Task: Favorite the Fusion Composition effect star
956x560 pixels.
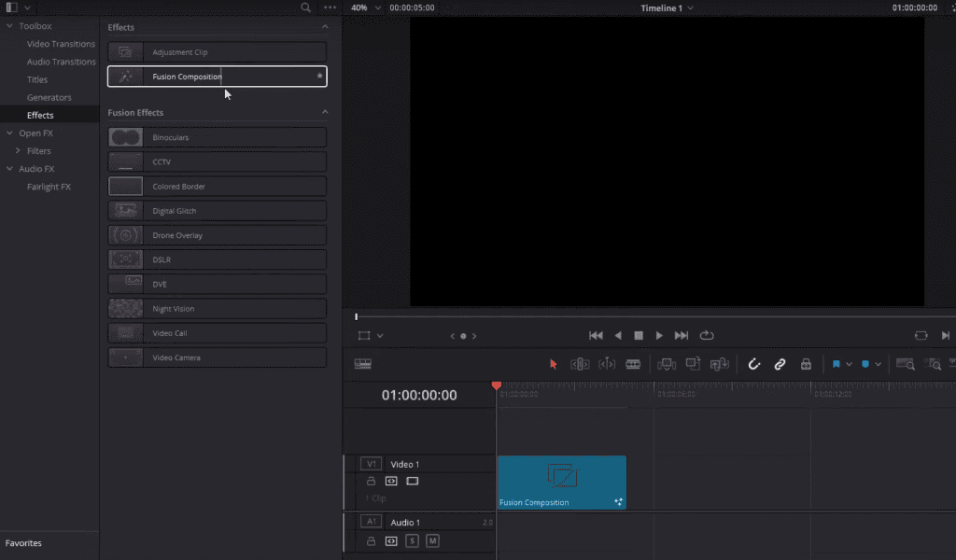Action: (319, 77)
